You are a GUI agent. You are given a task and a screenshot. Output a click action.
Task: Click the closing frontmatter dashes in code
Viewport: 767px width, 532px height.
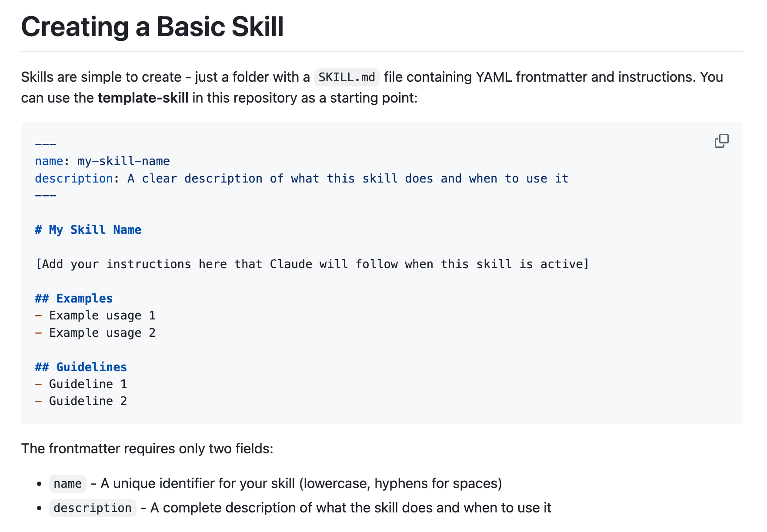coord(46,196)
